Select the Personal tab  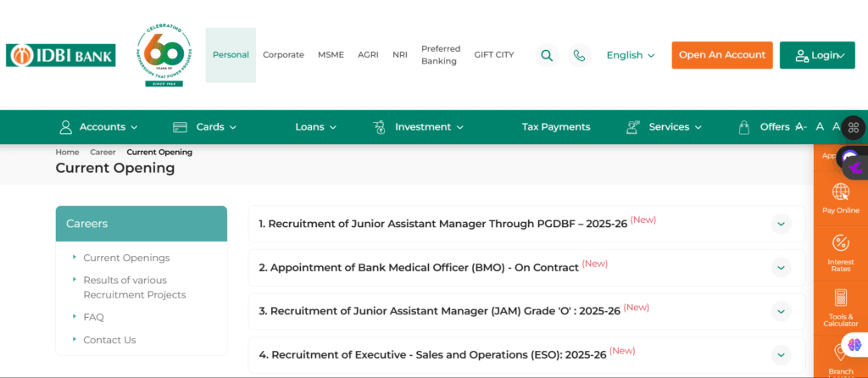[231, 55]
